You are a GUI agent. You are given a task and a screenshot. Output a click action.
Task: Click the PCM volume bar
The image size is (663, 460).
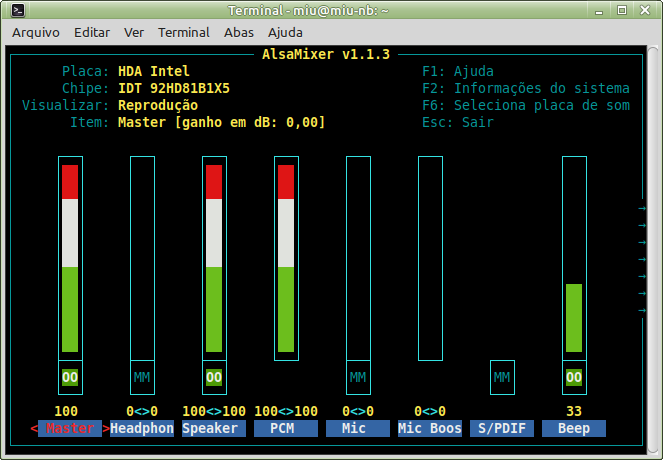coord(286,258)
